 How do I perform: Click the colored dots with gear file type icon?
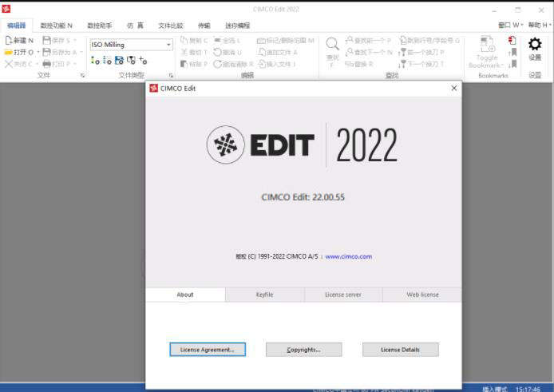point(95,61)
